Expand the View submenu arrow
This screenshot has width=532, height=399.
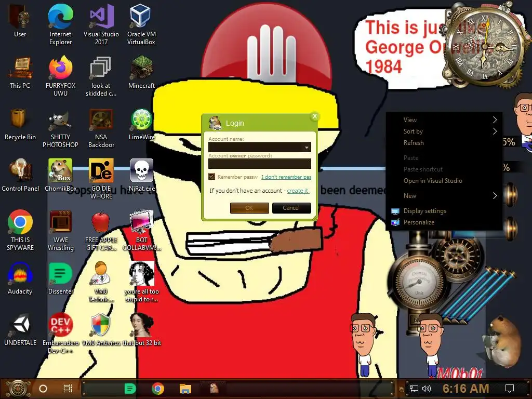pos(495,120)
